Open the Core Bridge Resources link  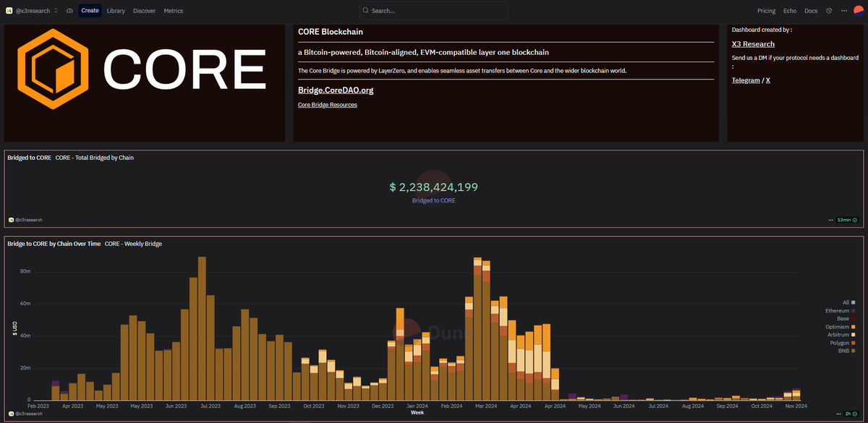pyautogui.click(x=327, y=105)
